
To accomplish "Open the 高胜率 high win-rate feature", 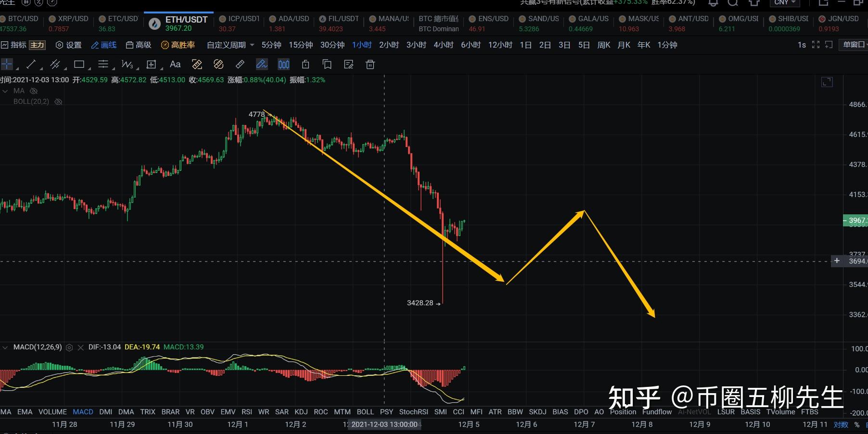I will click(178, 45).
